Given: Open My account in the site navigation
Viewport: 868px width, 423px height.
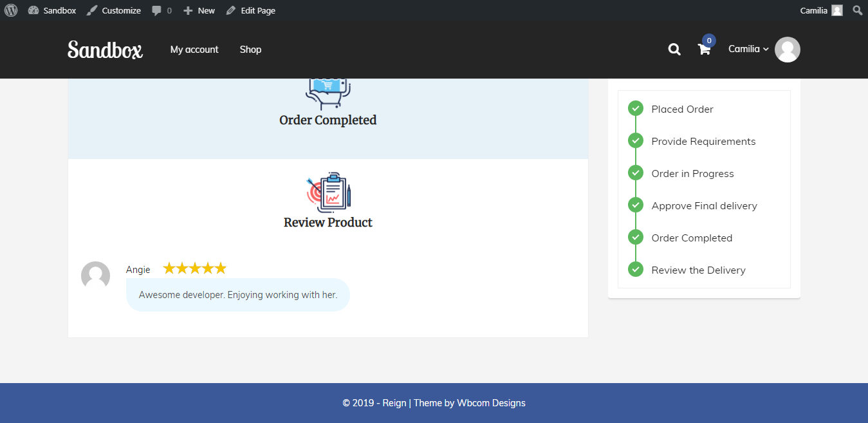Looking at the screenshot, I should point(194,50).
